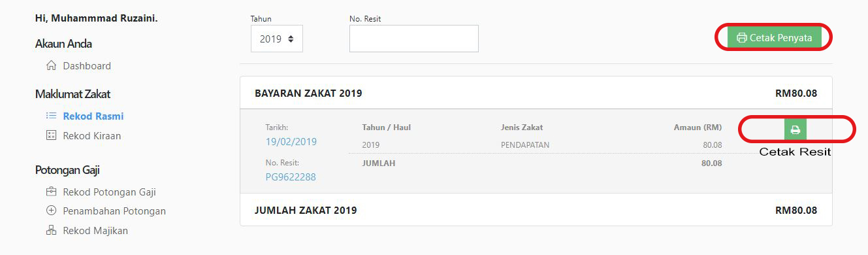Click the Rekod Majikan organization icon
The width and height of the screenshot is (868, 255).
(51, 230)
